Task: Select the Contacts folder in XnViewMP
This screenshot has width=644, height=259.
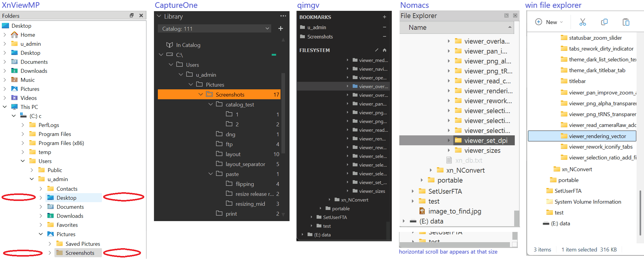Action: tap(67, 189)
